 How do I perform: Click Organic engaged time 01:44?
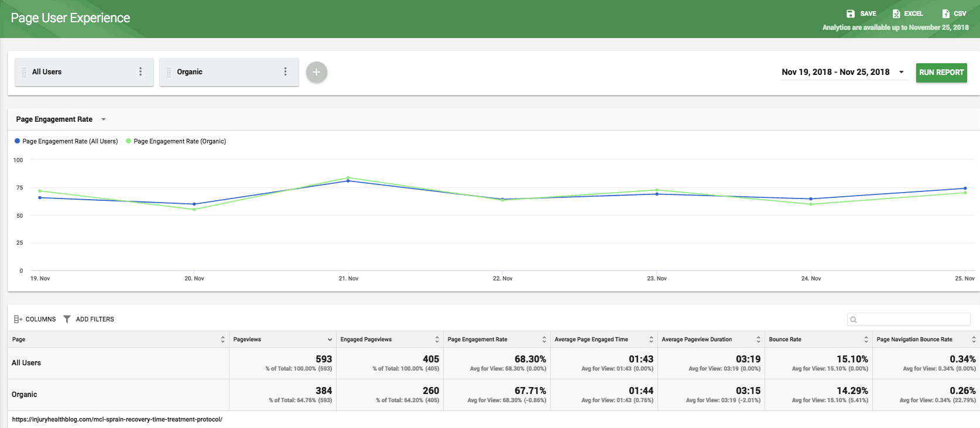(641, 391)
